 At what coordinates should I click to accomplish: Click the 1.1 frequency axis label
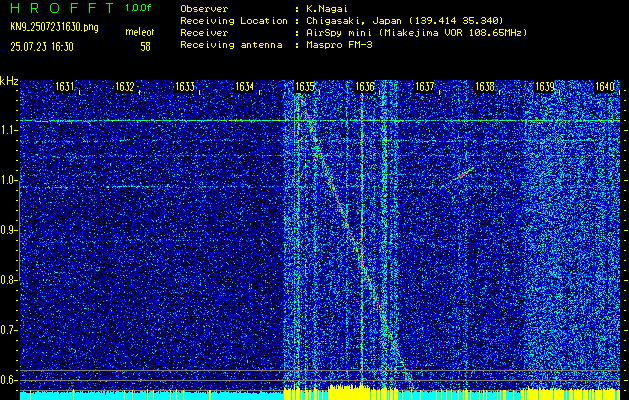point(8,130)
